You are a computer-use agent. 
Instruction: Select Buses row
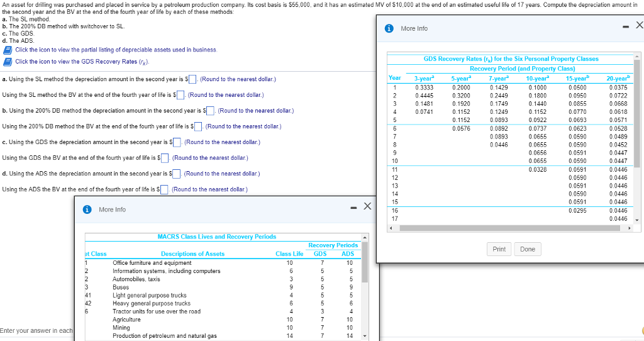(223, 287)
